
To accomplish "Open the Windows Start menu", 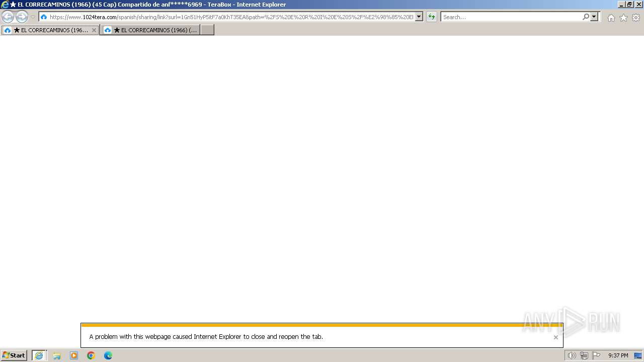I will point(14,355).
